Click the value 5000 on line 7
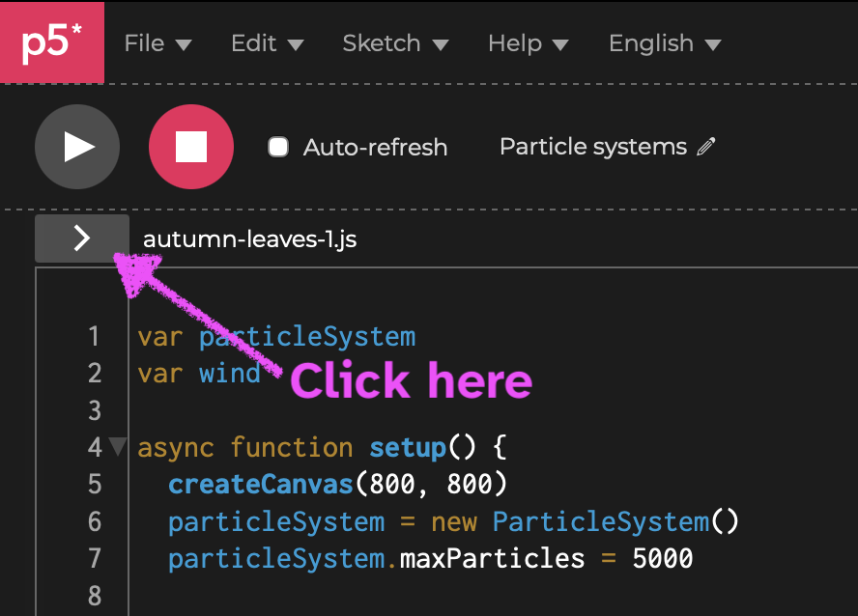This screenshot has width=858, height=616. point(663,559)
